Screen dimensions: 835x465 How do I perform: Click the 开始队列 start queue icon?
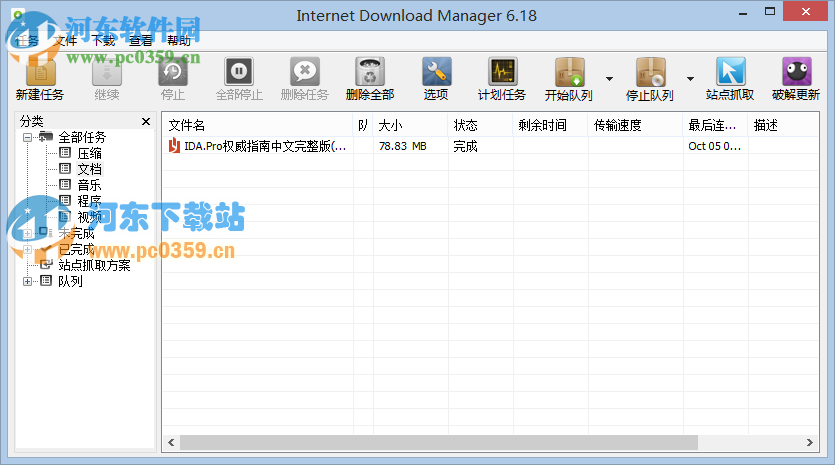[569, 72]
